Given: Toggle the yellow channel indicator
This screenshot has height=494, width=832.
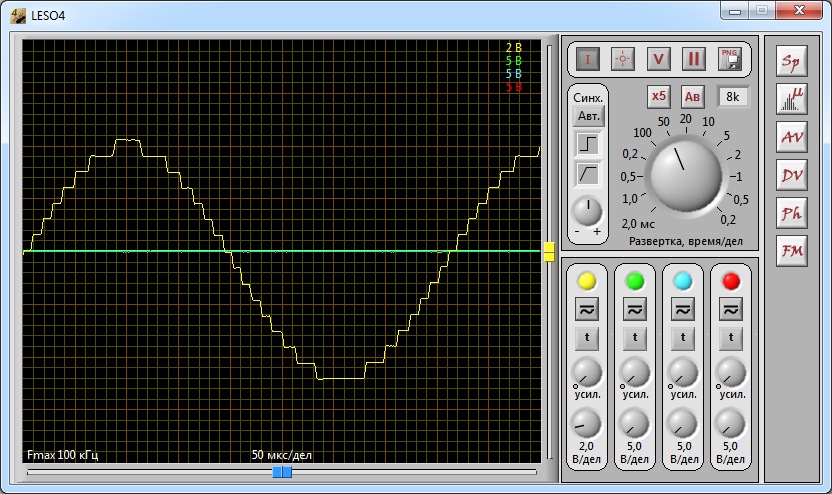Looking at the screenshot, I should click(587, 281).
